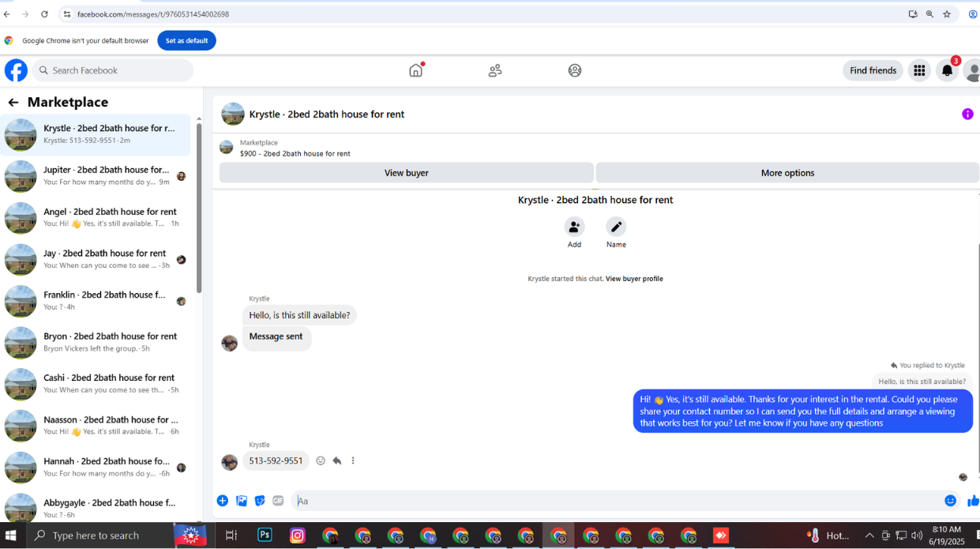Click the Set as default button
Viewport: 980px width, 549px height.
186,40
